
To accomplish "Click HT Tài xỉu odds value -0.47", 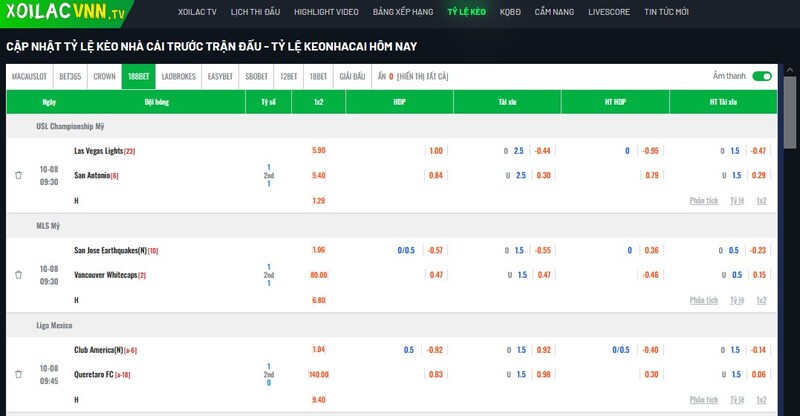I will [x=759, y=151].
